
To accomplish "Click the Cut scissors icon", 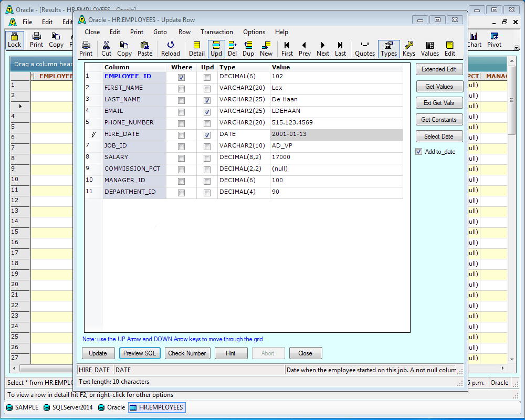I will point(106,49).
